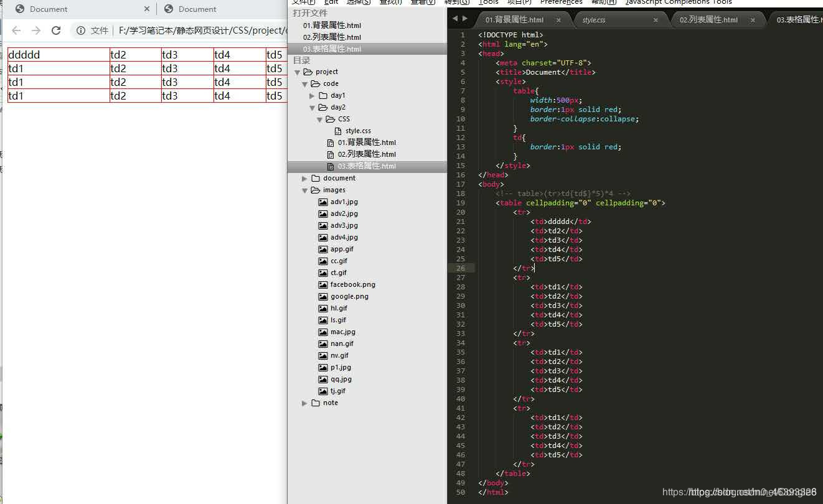The width and height of the screenshot is (823, 504).
Task: Collapse the code folder arrow
Action: (305, 84)
